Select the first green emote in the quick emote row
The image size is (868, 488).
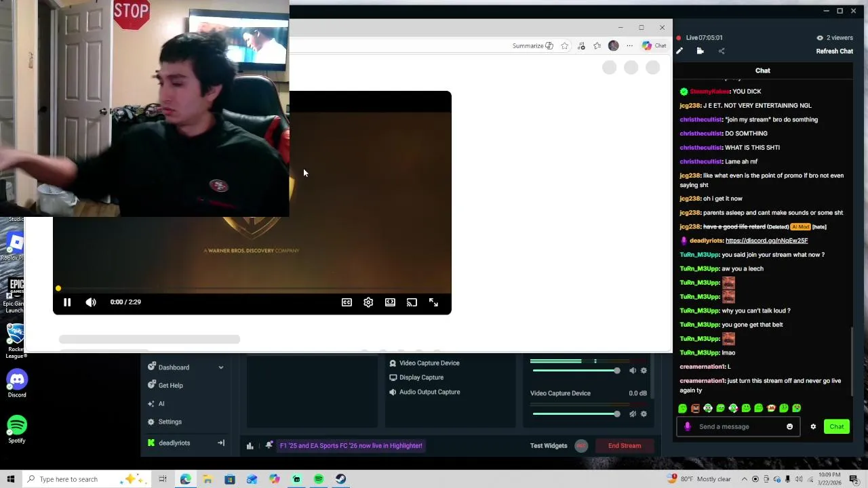683,408
